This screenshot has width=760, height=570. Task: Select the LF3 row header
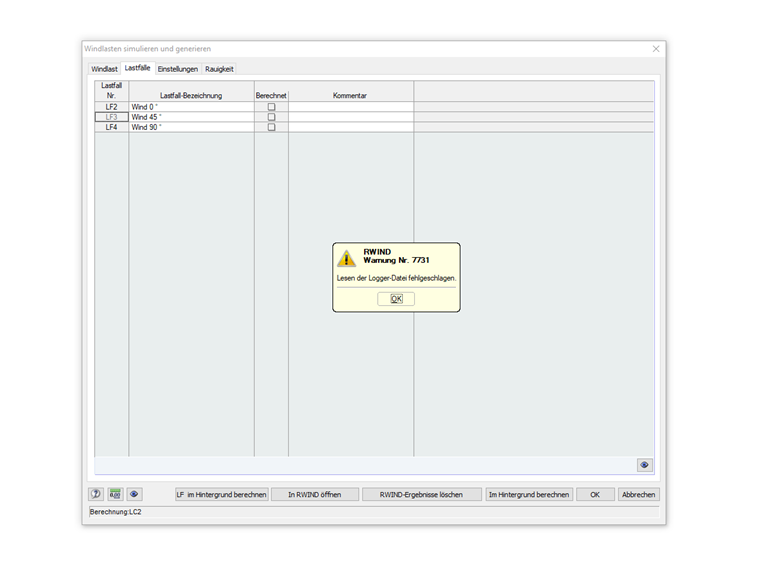(111, 117)
